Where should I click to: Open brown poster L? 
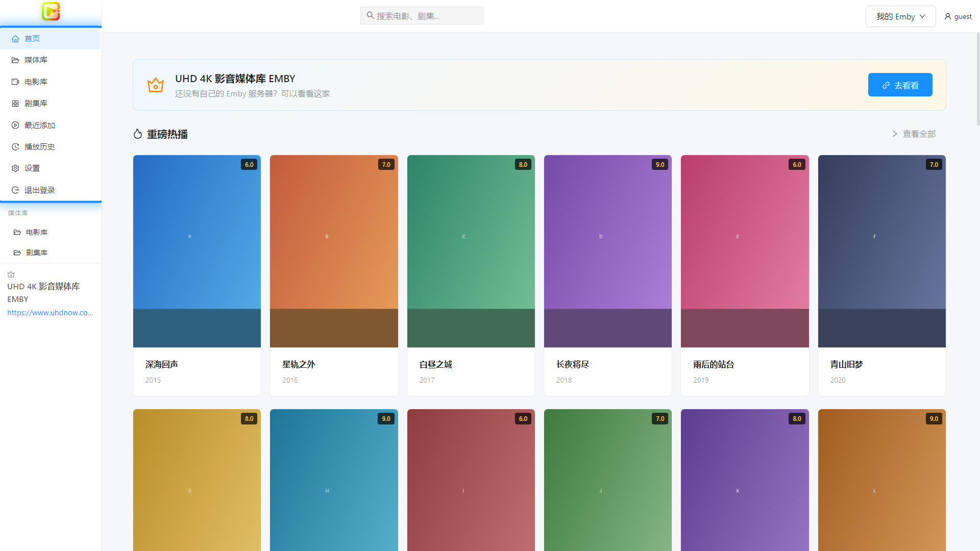coord(882,480)
